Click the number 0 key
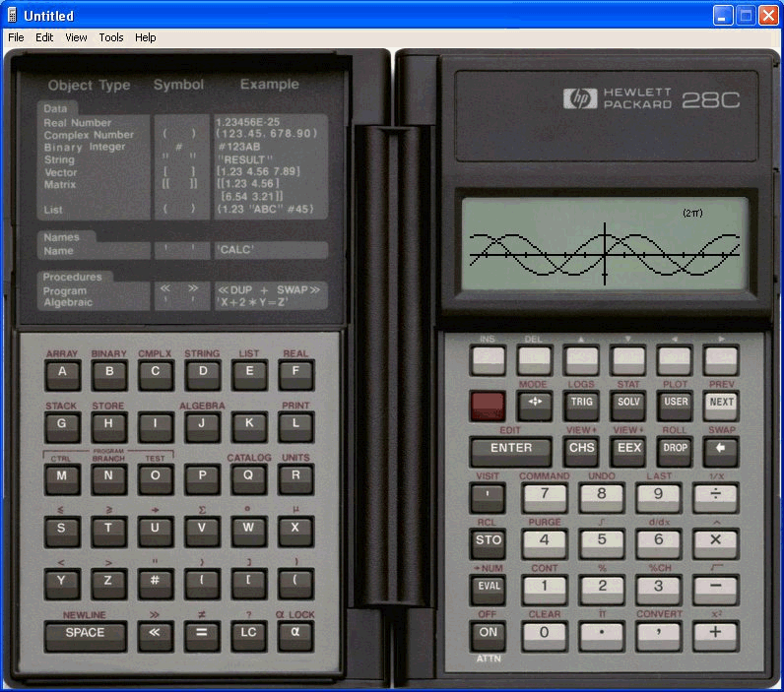 [x=545, y=636]
